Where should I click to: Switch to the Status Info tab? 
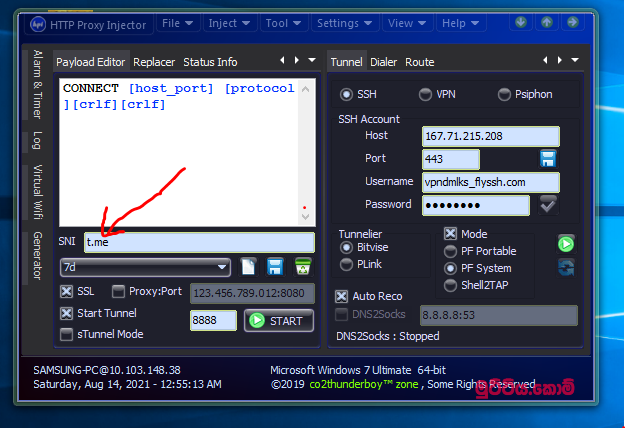(x=210, y=62)
